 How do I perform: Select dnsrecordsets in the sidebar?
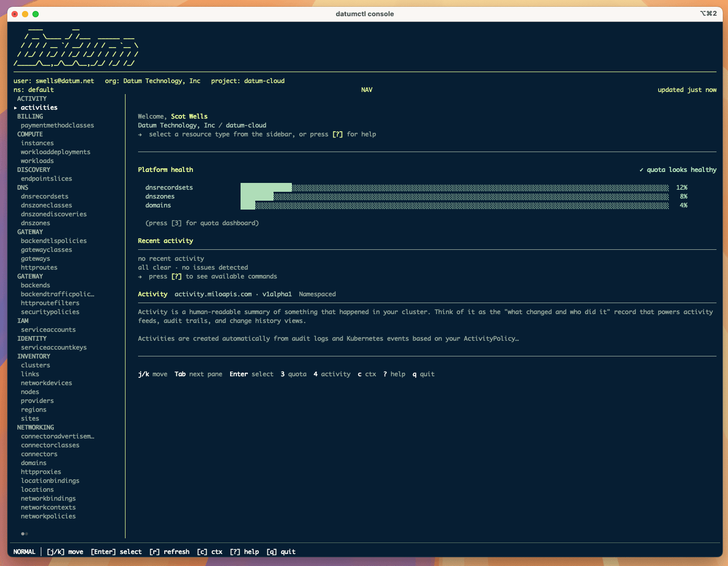(44, 197)
